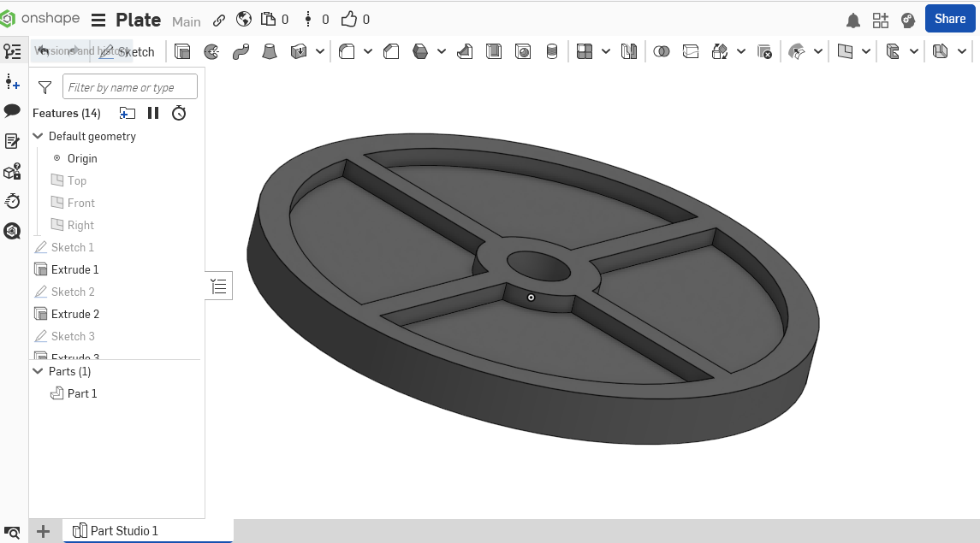Open the Onshape document menu

pyautogui.click(x=99, y=20)
